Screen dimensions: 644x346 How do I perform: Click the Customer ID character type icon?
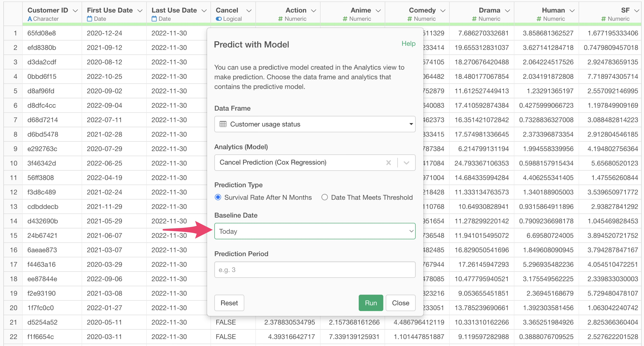point(30,19)
